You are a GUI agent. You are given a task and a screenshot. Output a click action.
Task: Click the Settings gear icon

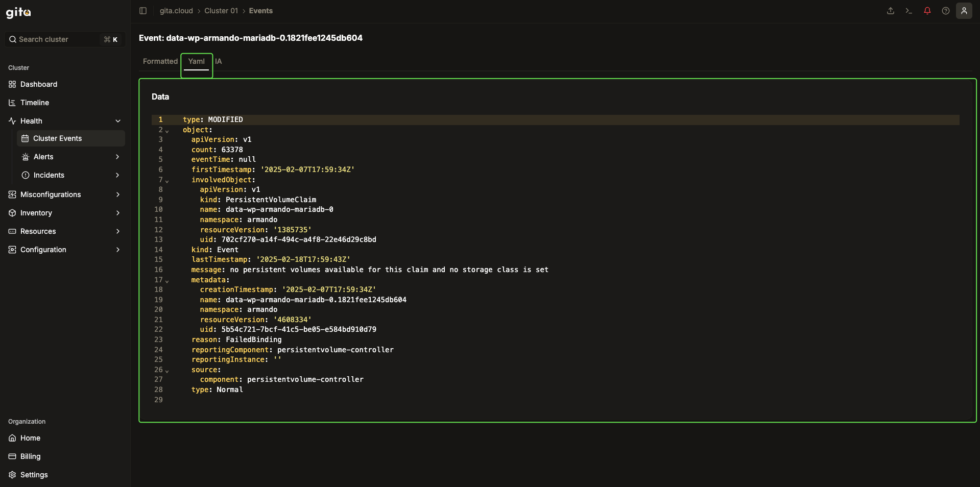coord(12,475)
